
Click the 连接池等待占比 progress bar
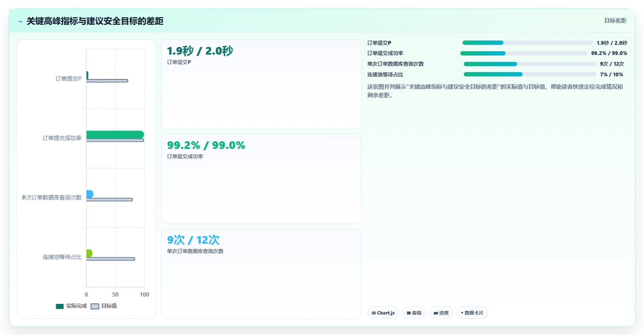(x=530, y=74)
